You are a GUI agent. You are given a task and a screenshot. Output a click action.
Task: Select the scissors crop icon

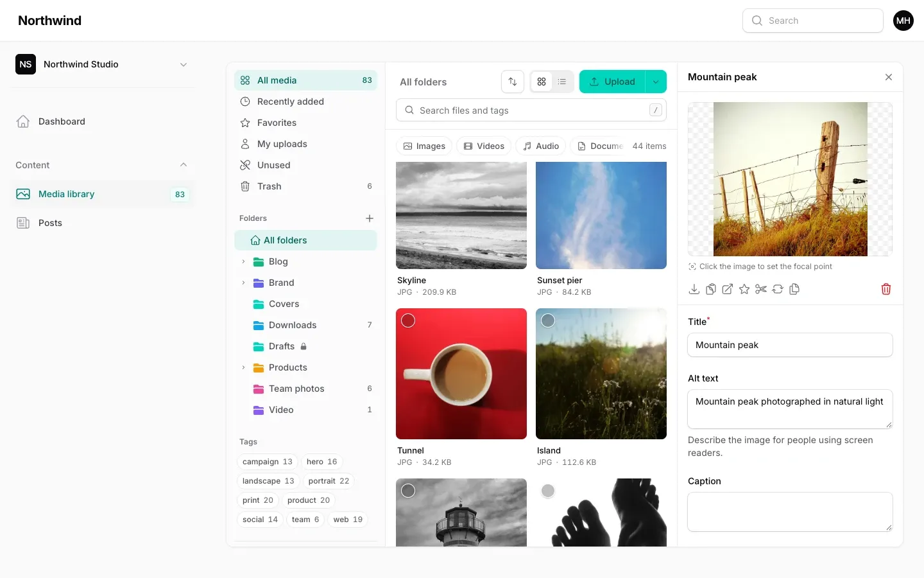761,289
